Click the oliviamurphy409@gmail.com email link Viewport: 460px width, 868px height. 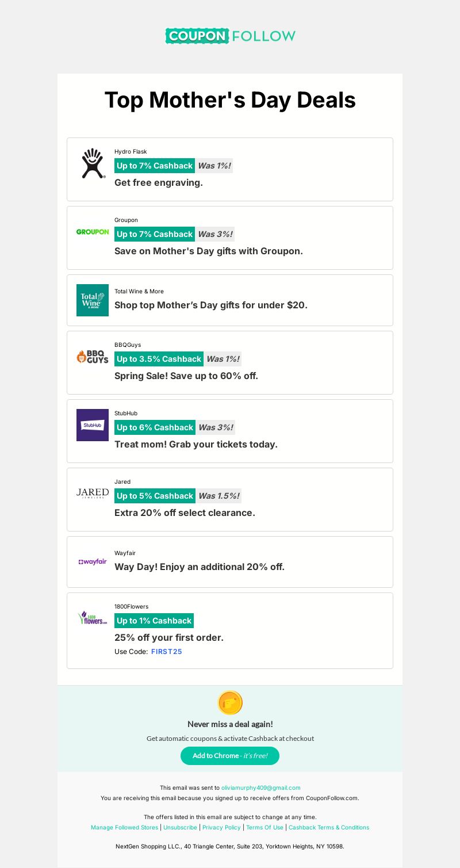point(261,788)
